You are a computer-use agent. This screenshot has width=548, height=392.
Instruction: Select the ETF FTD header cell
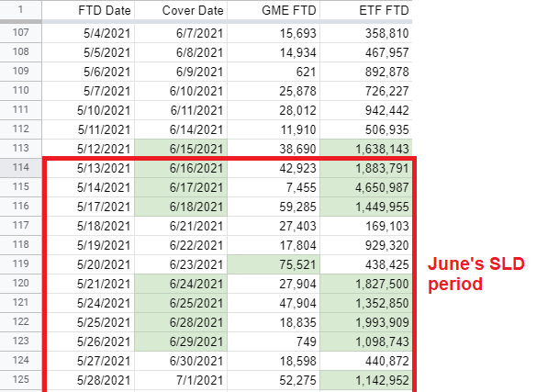tap(366, 10)
